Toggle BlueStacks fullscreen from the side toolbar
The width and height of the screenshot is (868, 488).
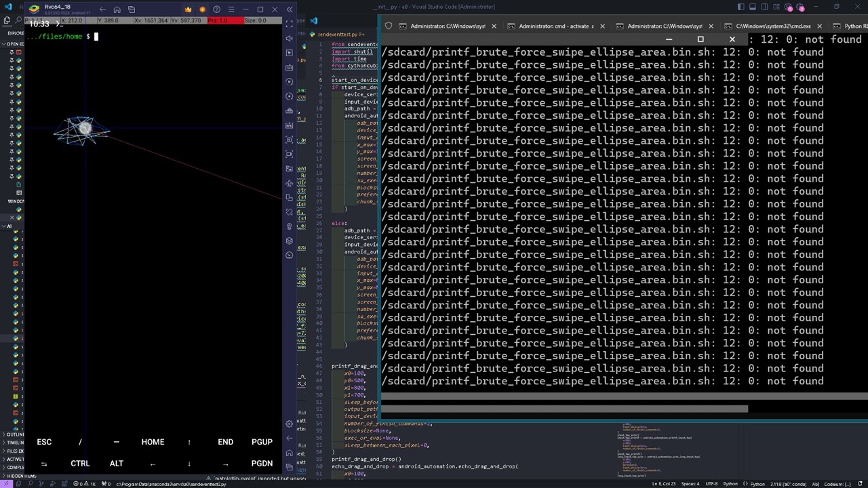pos(290,23)
